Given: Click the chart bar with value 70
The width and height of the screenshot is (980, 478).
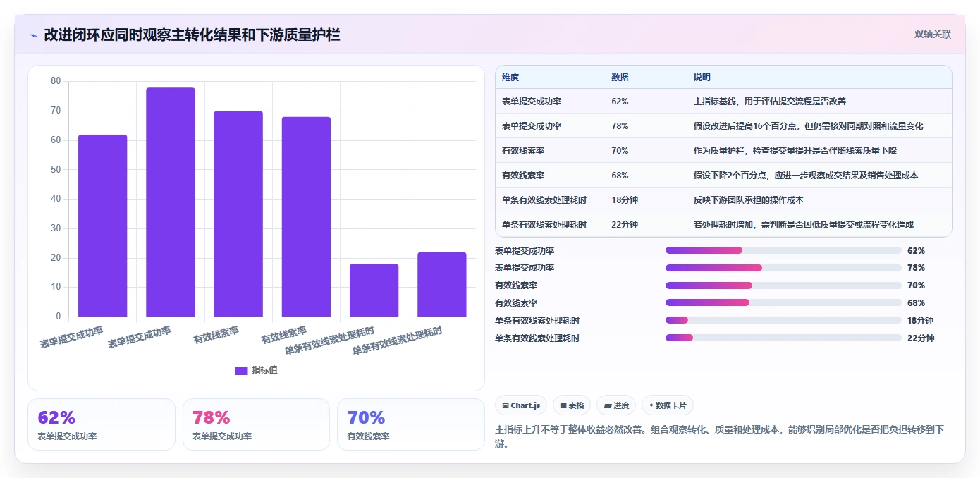Looking at the screenshot, I should point(238,214).
